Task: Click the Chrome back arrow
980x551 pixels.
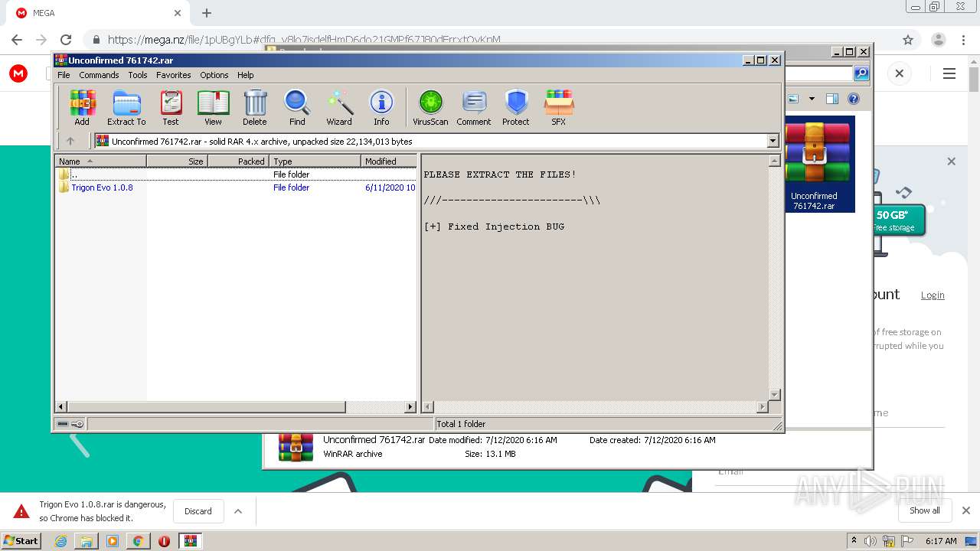Action: pyautogui.click(x=17, y=40)
